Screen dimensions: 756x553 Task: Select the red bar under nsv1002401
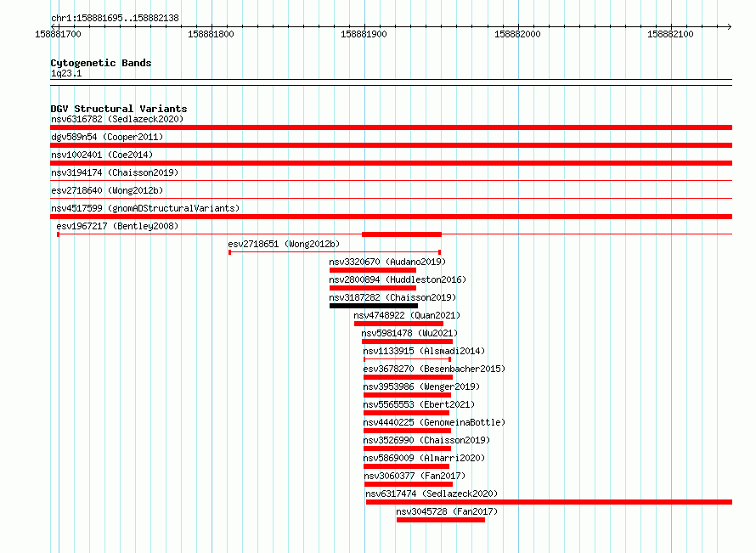[391, 163]
